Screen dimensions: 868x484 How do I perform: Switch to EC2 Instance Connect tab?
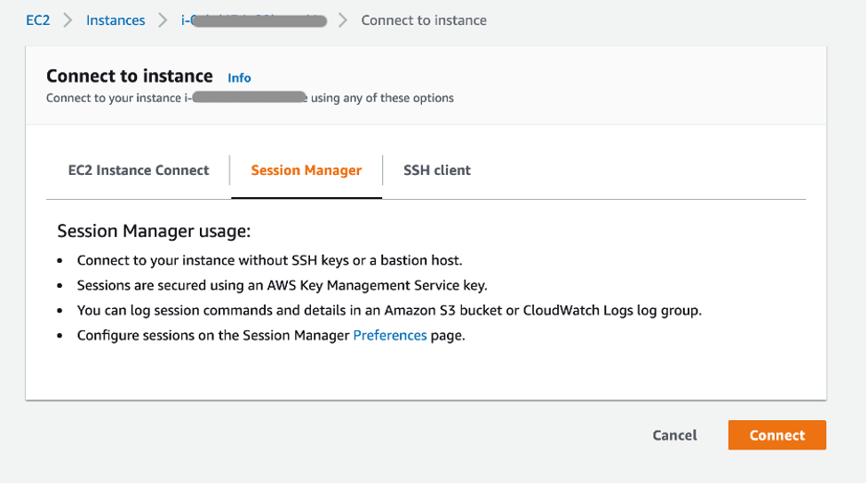click(139, 171)
